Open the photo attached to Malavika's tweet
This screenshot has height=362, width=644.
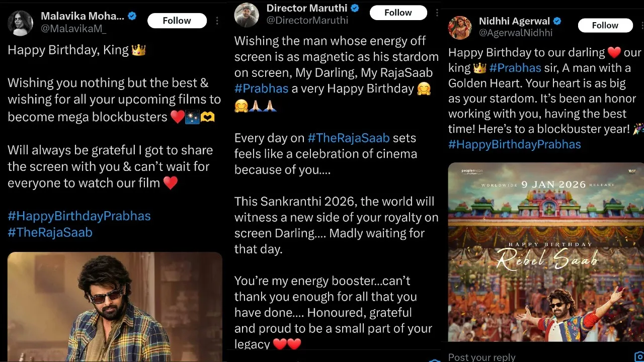coord(115,307)
